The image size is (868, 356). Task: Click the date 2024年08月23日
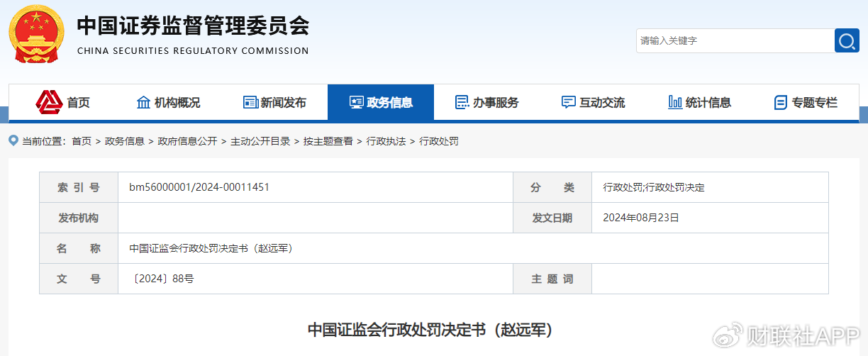click(641, 218)
